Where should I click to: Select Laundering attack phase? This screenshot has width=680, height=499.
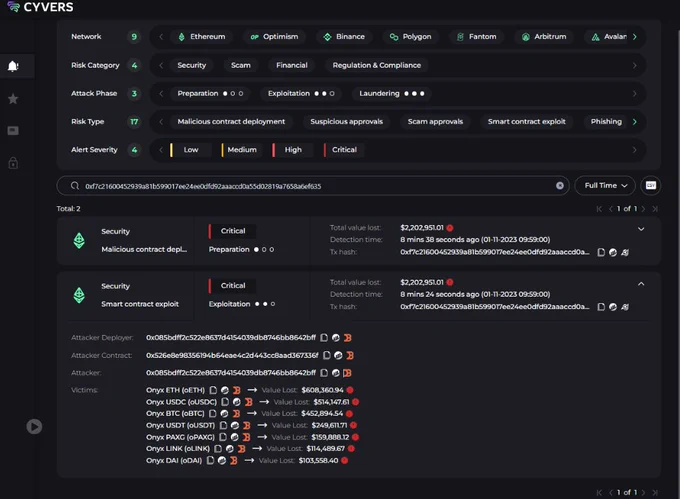391,94
